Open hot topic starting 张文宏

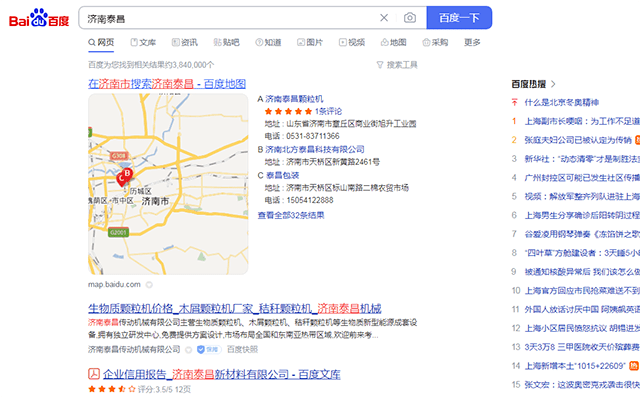582,385
